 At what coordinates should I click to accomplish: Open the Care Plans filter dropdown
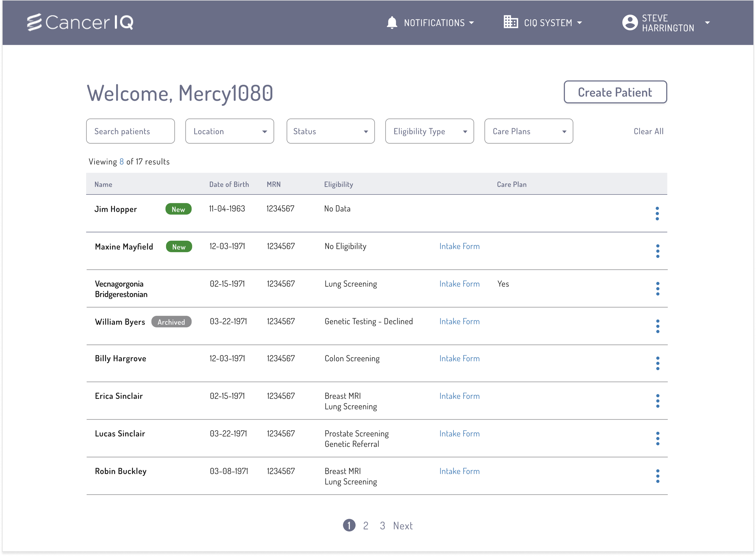coord(528,131)
